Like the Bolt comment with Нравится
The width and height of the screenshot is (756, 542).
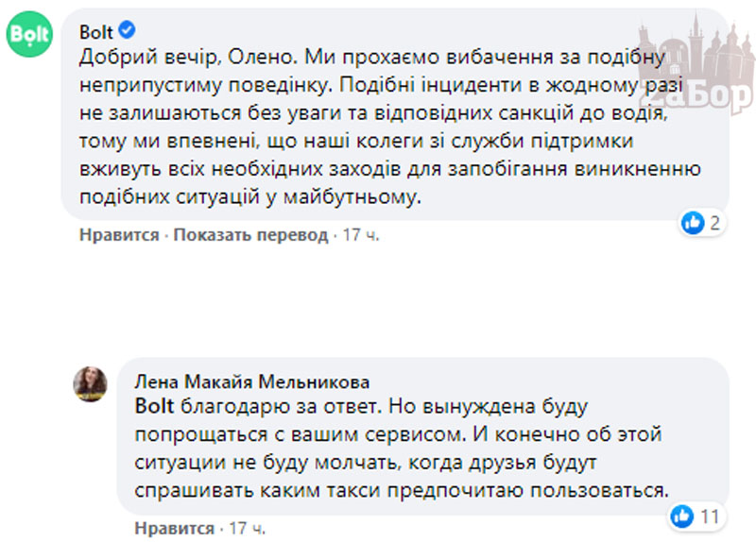tap(119, 235)
